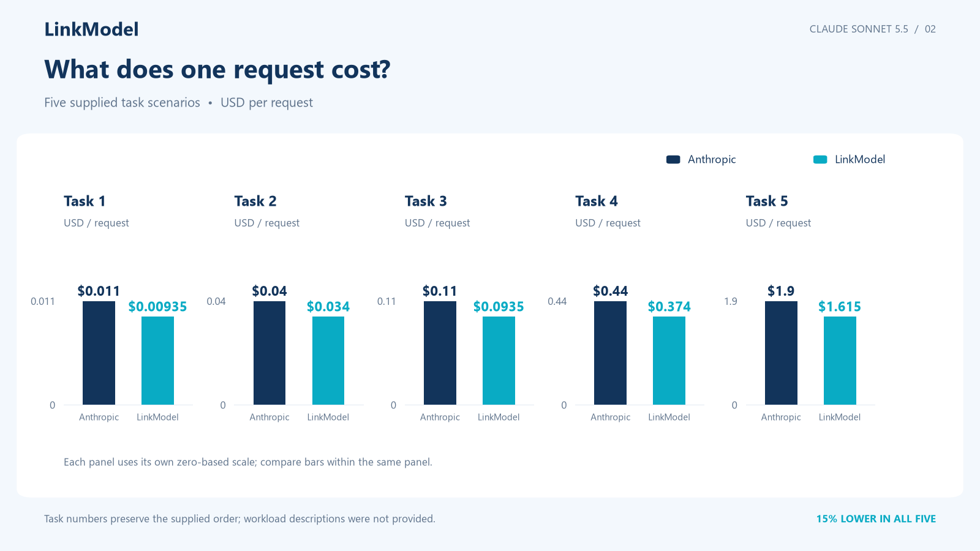Viewport: 980px width, 551px height.
Task: Click the Task 5 Anthropic bar
Action: click(x=781, y=353)
